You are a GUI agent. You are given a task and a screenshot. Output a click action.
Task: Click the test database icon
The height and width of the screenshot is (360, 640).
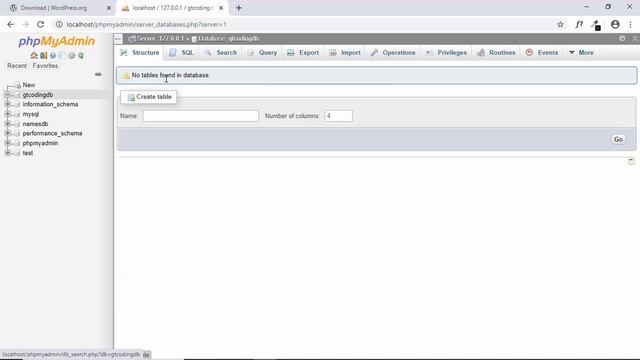(17, 153)
